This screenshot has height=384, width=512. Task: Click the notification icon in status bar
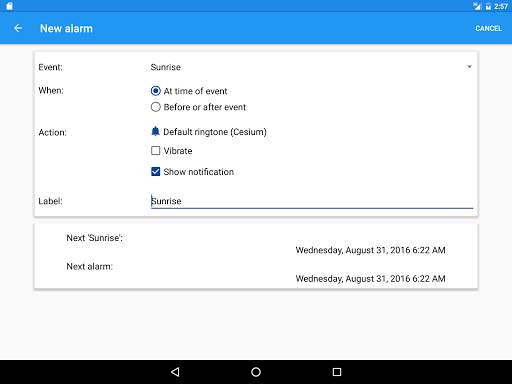[9, 6]
